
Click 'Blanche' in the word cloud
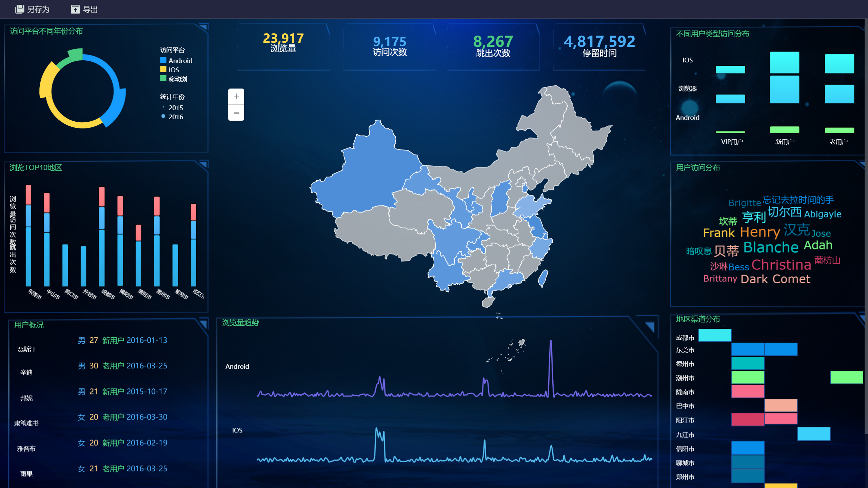[x=771, y=247]
